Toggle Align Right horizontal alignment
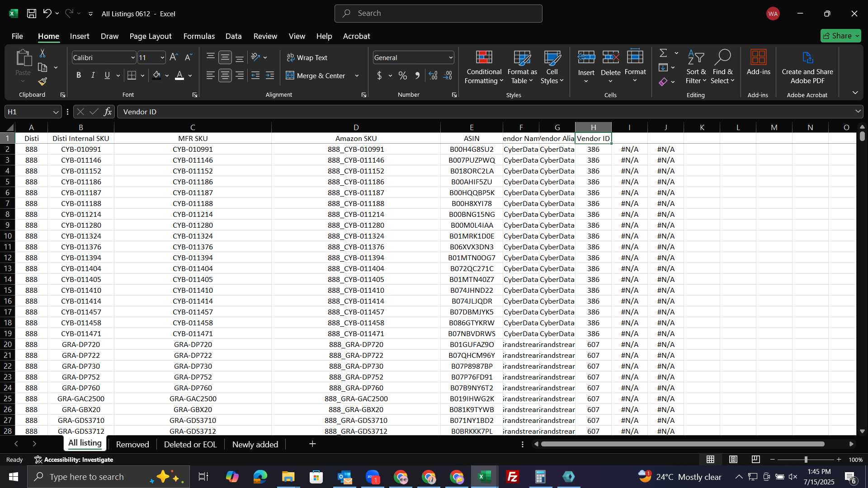The width and height of the screenshot is (868, 488). (x=240, y=75)
